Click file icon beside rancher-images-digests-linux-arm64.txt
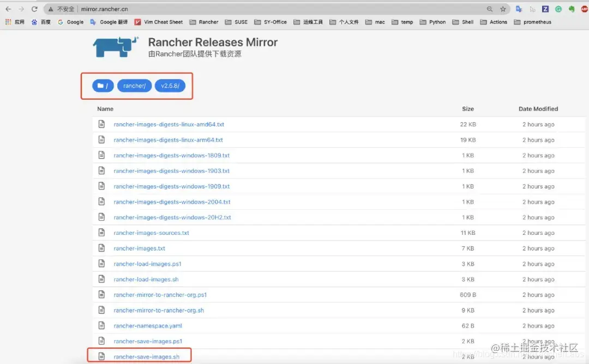Viewport: 589px width, 364px height. coord(101,139)
